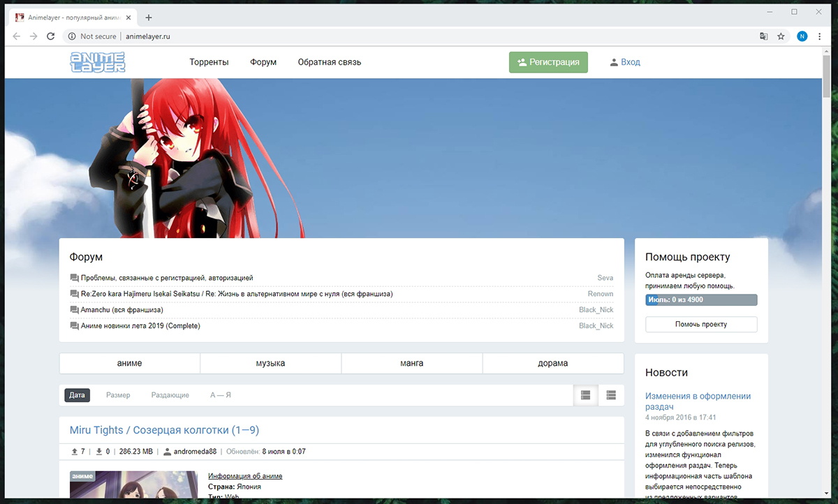Open Торренты in the top menu
The width and height of the screenshot is (838, 504).
pos(209,62)
